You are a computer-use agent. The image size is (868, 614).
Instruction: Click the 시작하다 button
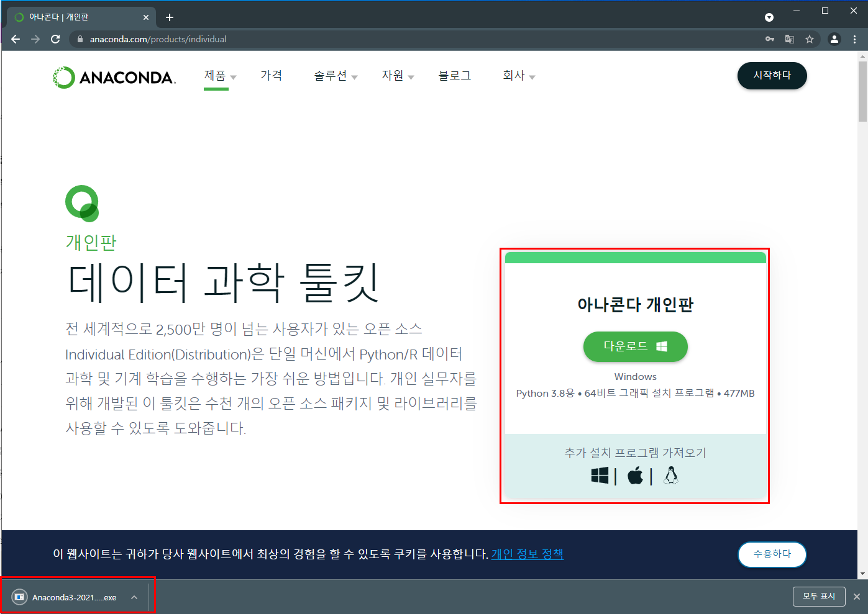(772, 76)
